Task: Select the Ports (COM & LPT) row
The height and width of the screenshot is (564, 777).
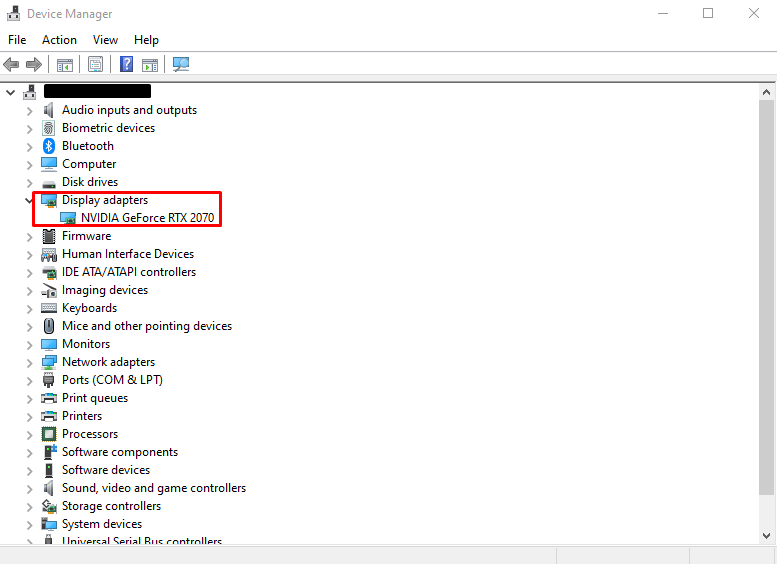Action: click(112, 380)
